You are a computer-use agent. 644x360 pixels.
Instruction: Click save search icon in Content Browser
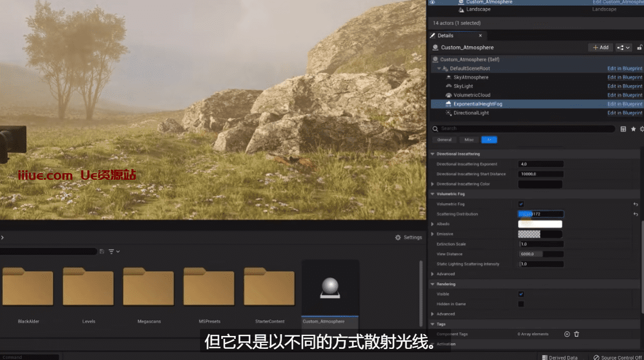point(102,251)
